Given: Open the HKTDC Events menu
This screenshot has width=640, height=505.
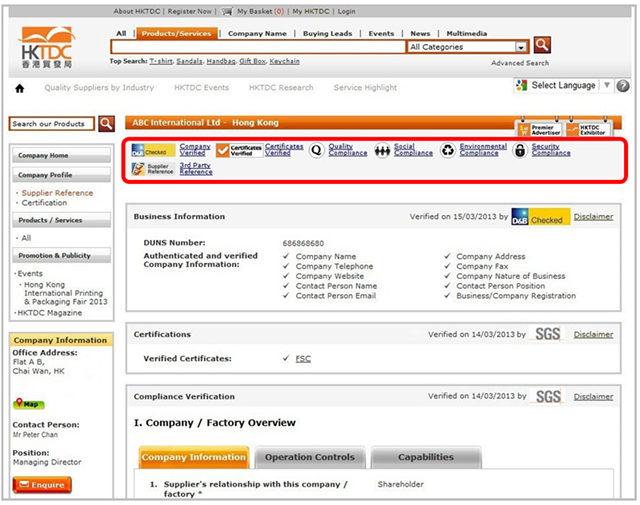Looking at the screenshot, I should (202, 87).
